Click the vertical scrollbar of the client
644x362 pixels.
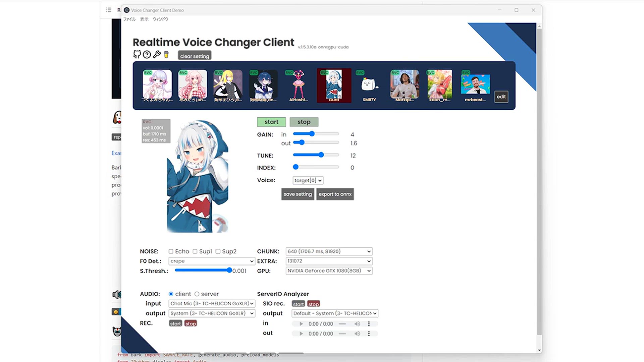[539, 181]
